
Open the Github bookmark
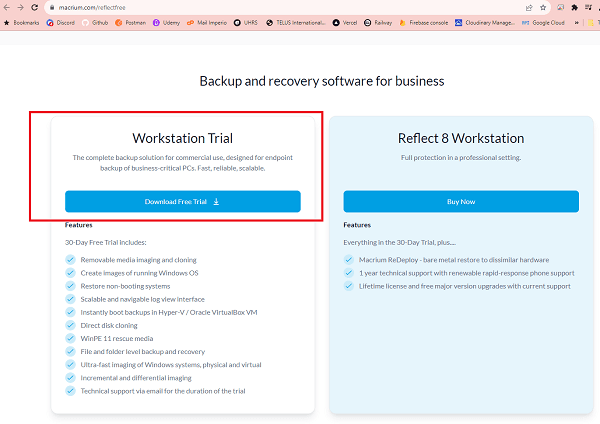[95, 23]
